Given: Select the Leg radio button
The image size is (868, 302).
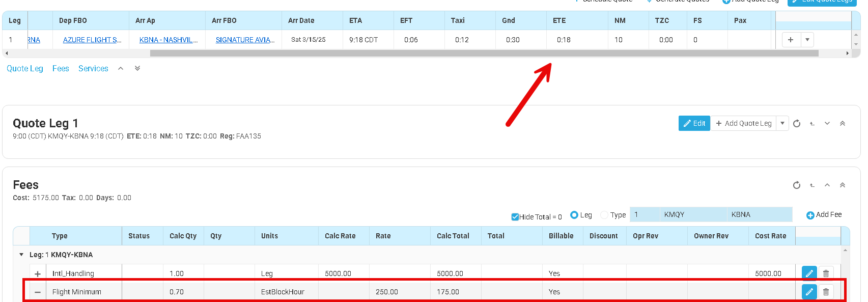Looking at the screenshot, I should pyautogui.click(x=574, y=215).
